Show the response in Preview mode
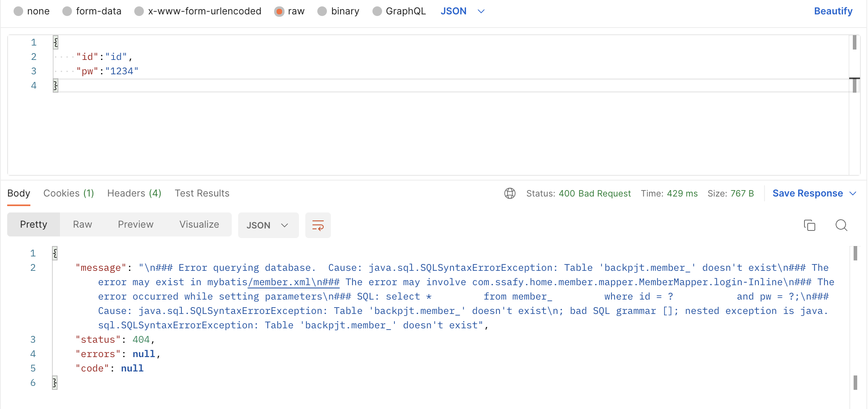This screenshot has height=409, width=868. click(x=135, y=224)
